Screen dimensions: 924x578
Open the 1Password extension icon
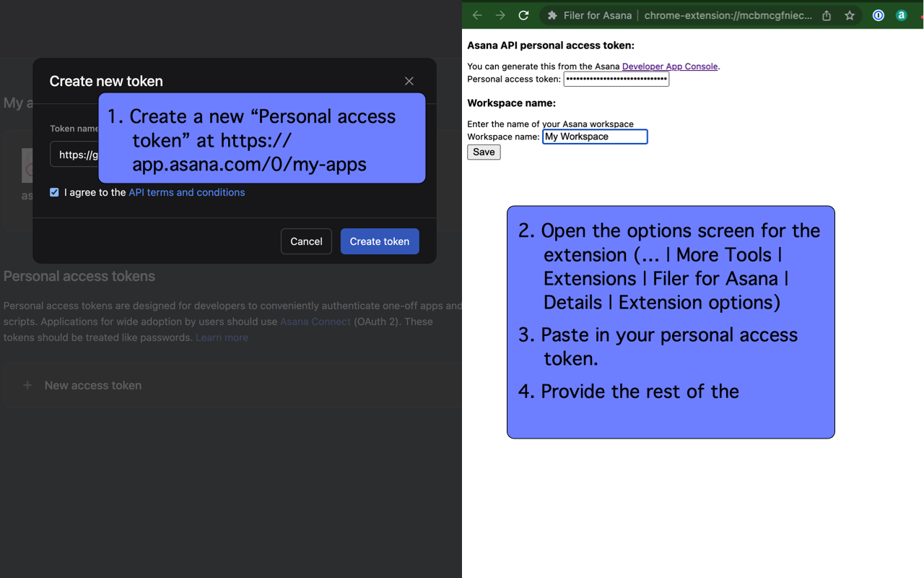click(879, 15)
